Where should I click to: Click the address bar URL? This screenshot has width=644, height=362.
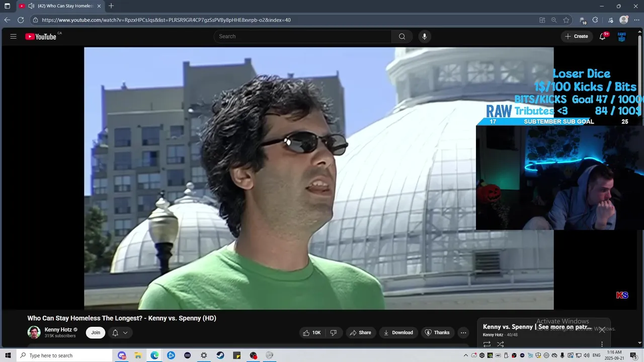coord(166,20)
